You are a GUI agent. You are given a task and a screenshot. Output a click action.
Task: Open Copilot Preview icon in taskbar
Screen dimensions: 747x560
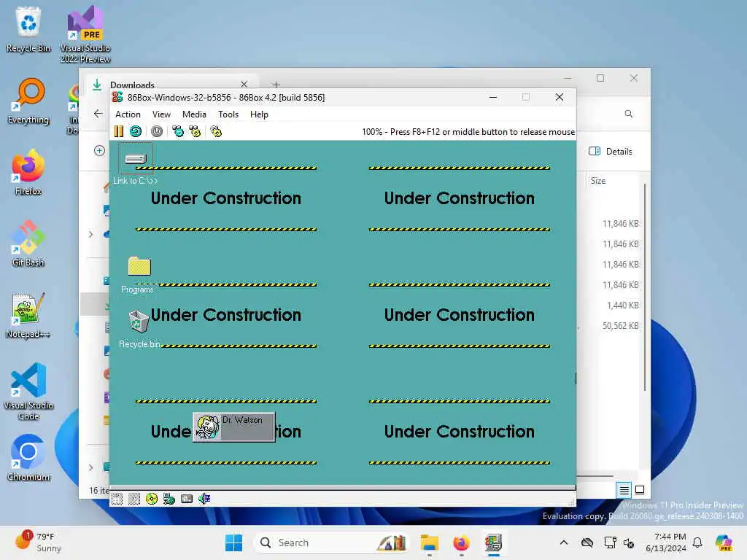tap(723, 542)
